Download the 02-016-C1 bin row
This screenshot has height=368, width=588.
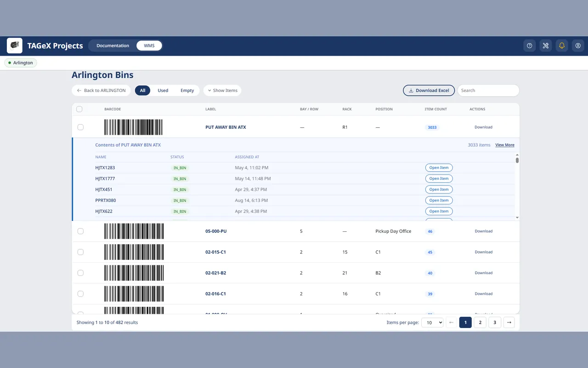pyautogui.click(x=483, y=293)
